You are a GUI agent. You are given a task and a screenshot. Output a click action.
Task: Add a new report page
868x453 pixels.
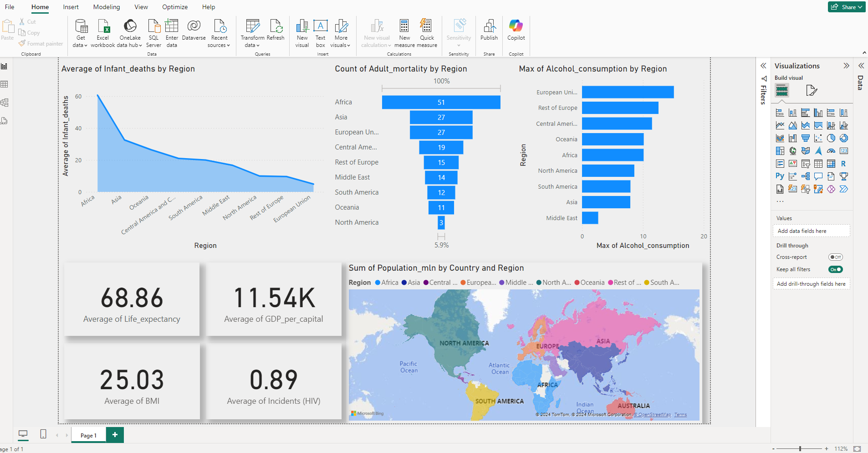pyautogui.click(x=115, y=435)
